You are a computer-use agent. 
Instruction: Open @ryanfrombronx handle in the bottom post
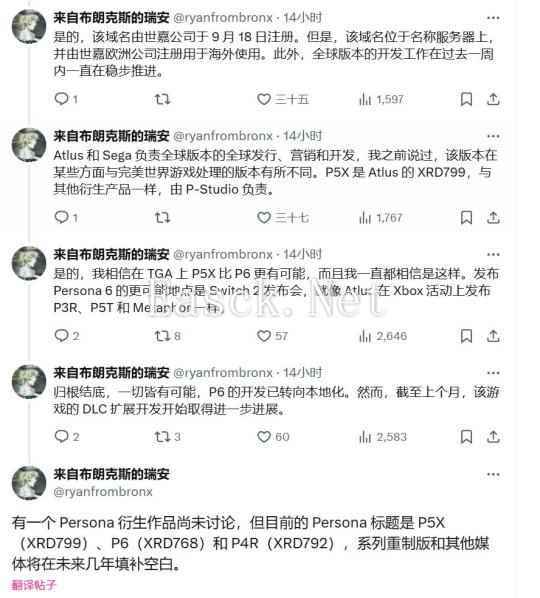coord(103,492)
